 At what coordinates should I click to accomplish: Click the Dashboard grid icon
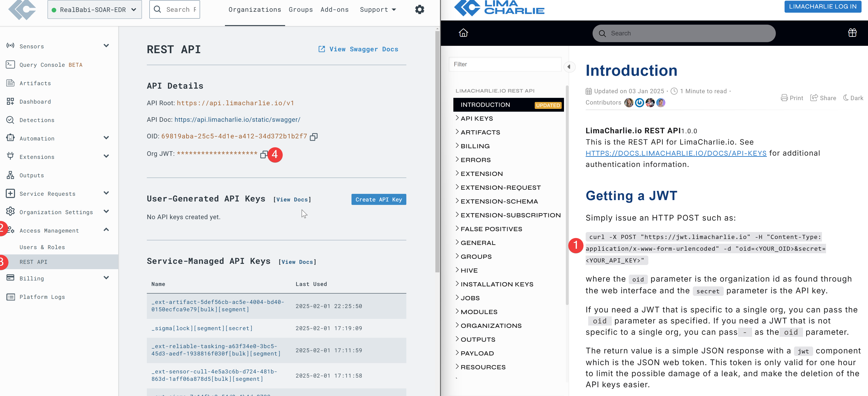(10, 101)
